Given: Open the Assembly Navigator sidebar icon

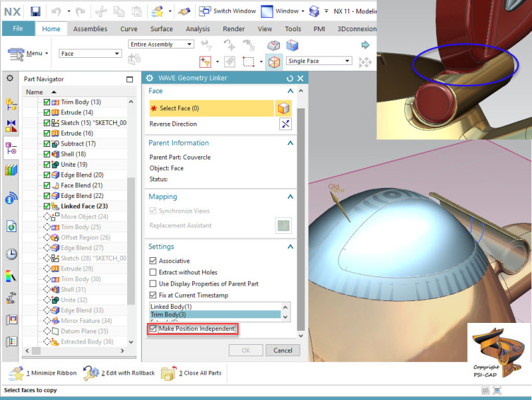Looking at the screenshot, I should point(11,104).
